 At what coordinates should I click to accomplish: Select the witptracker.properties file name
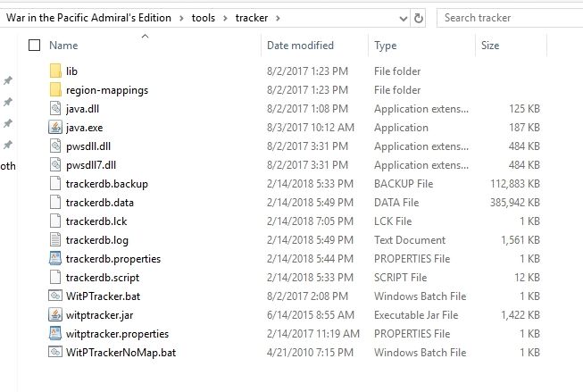tap(118, 334)
